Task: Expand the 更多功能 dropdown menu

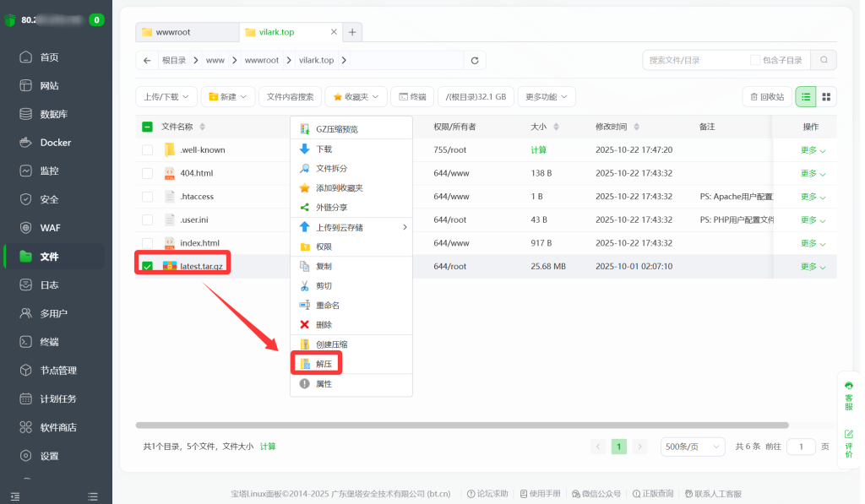Action: (x=545, y=96)
